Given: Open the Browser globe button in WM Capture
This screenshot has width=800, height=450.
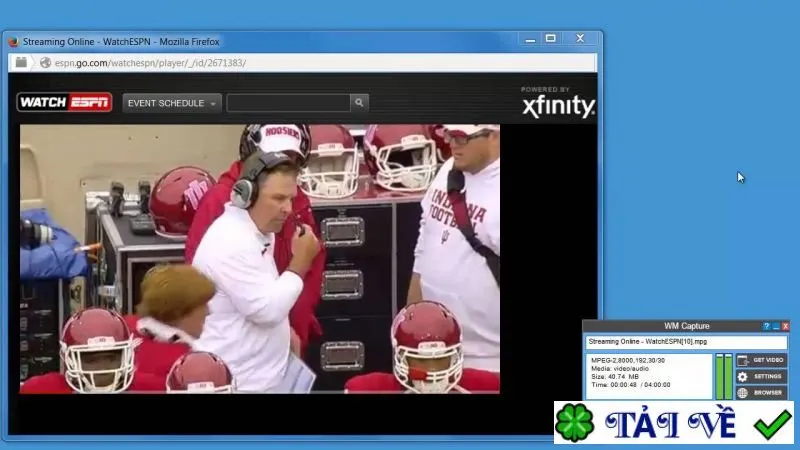Looking at the screenshot, I should click(x=761, y=392).
